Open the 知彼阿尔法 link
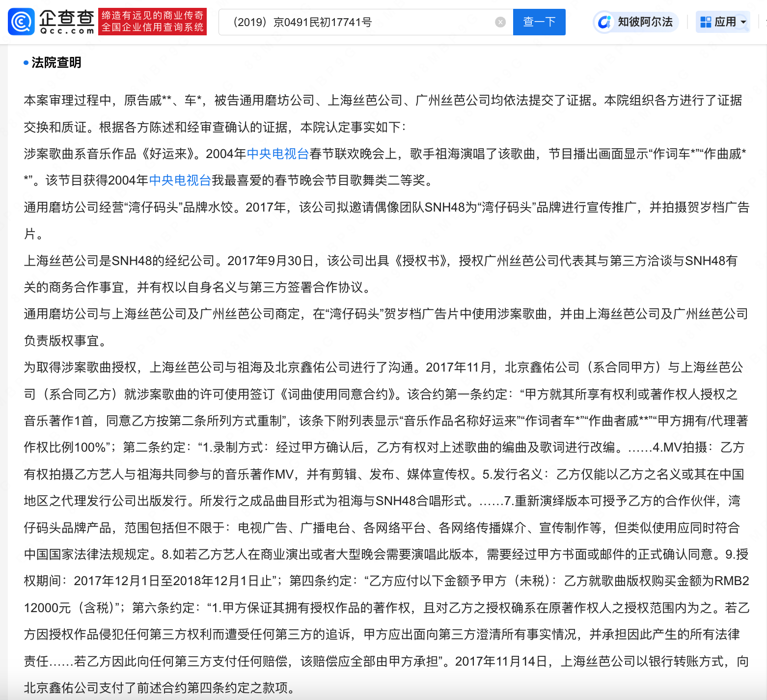 point(645,22)
